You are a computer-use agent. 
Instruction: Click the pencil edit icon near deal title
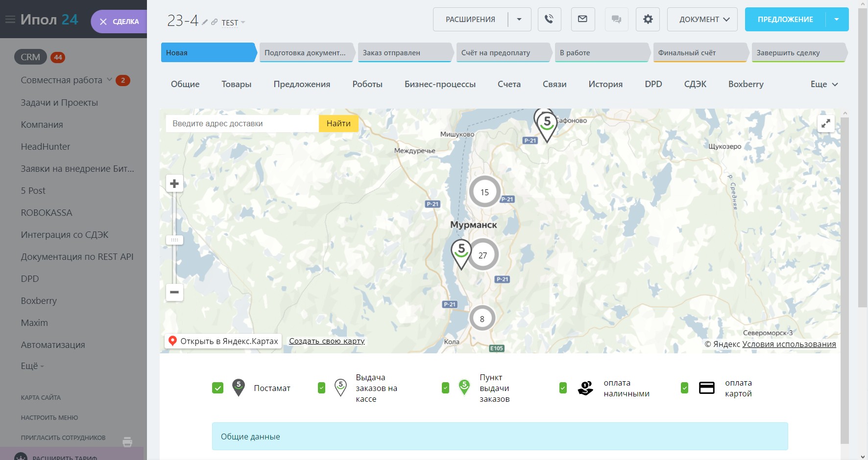tap(205, 22)
